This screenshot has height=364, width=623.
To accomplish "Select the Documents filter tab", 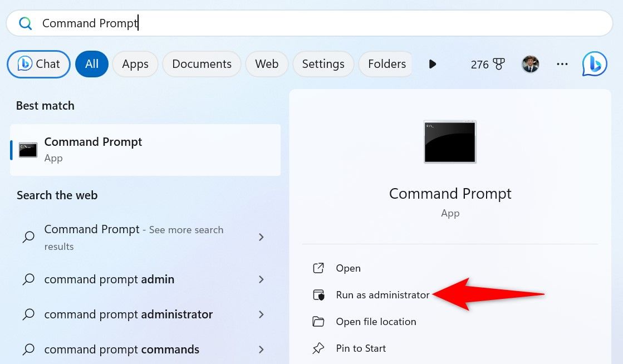I will click(202, 64).
